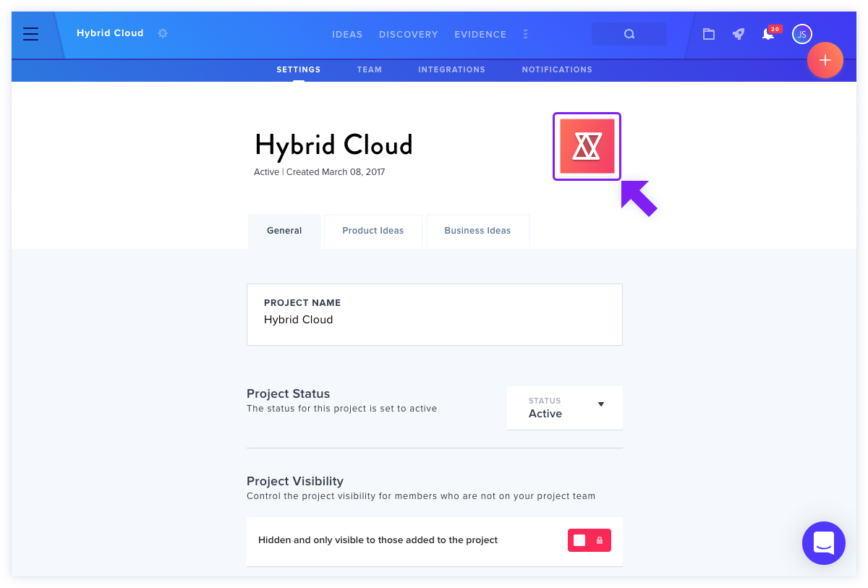Open the notifications bell with badge
Screen dimensions: 868x588
point(768,33)
